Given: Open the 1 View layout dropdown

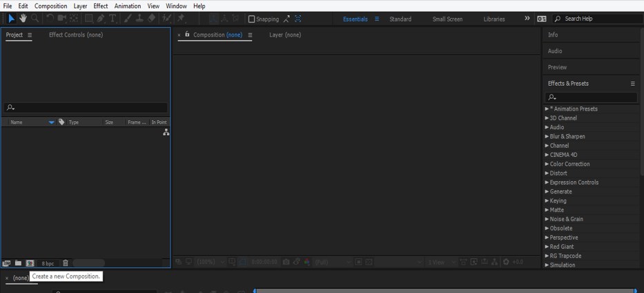Looking at the screenshot, I should pos(442,262).
